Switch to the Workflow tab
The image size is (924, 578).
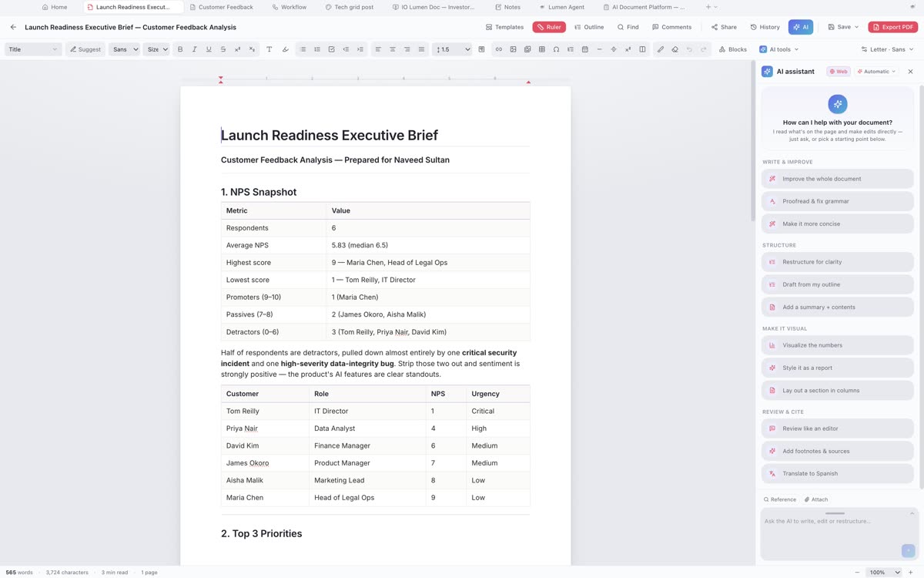pos(290,7)
